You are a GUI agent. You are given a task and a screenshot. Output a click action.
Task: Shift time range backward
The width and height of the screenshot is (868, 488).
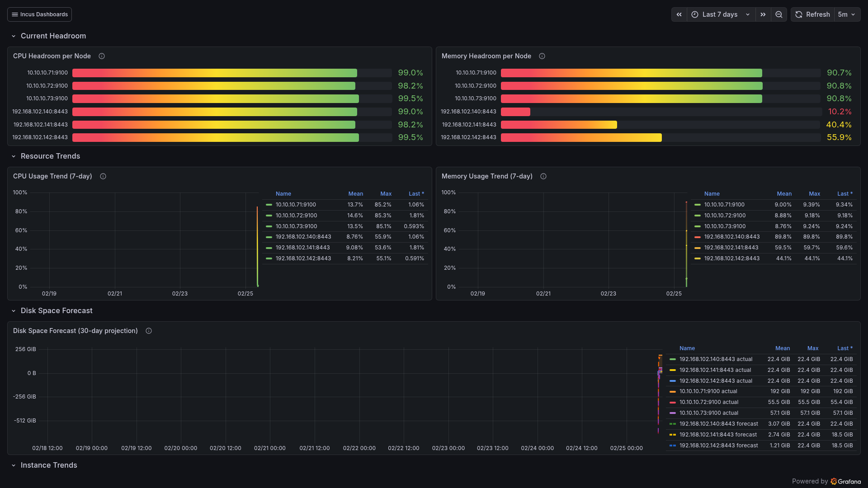pos(679,14)
